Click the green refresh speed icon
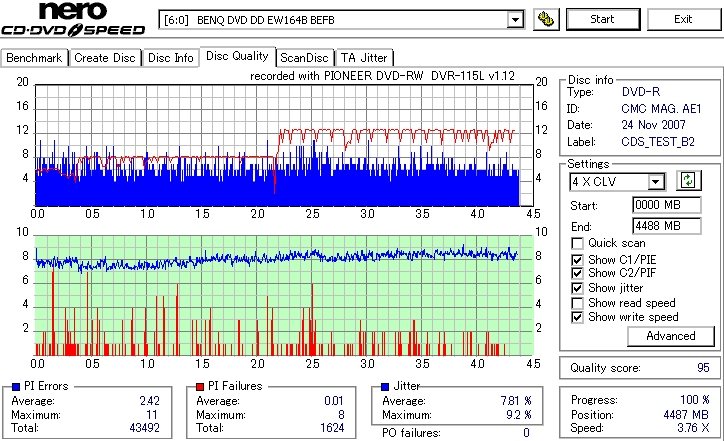Screen dimensions: 724x441 click(688, 181)
